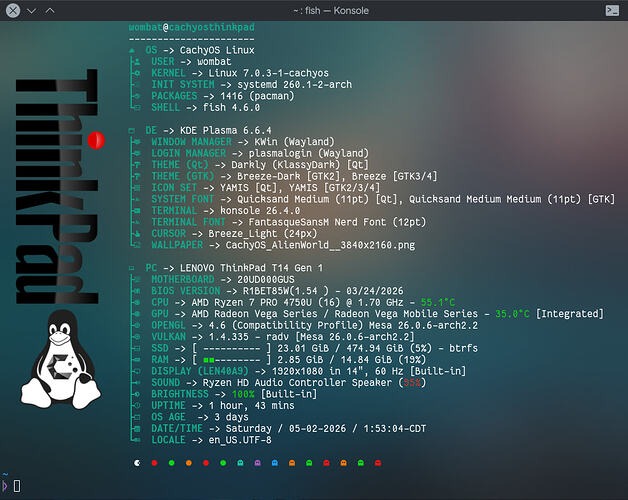The height and width of the screenshot is (500, 628).
Task: Click the RAM usage bar
Action: tap(231, 360)
